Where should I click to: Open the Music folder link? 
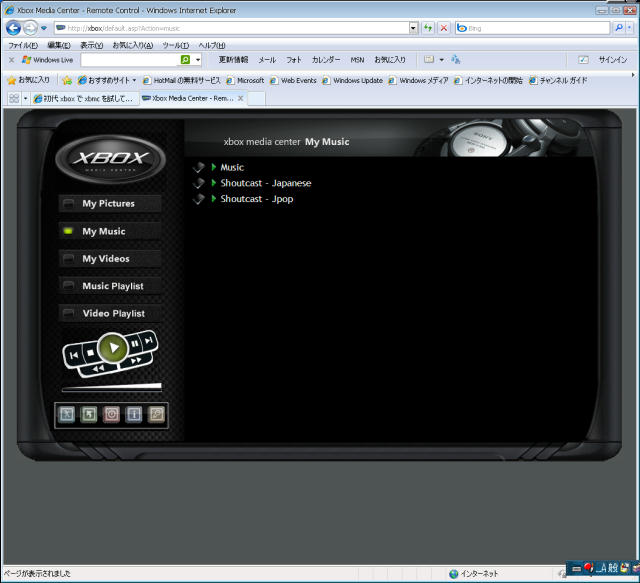(232, 167)
